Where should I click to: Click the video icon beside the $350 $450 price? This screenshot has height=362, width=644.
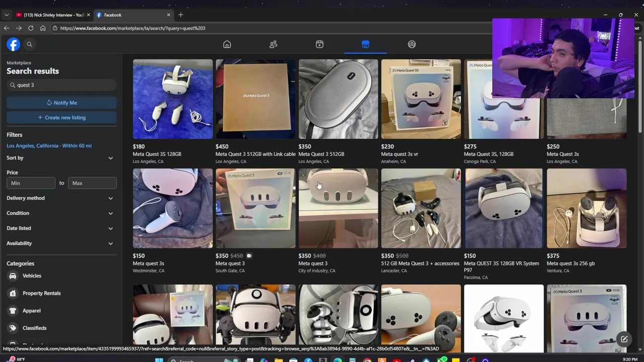pyautogui.click(x=249, y=255)
